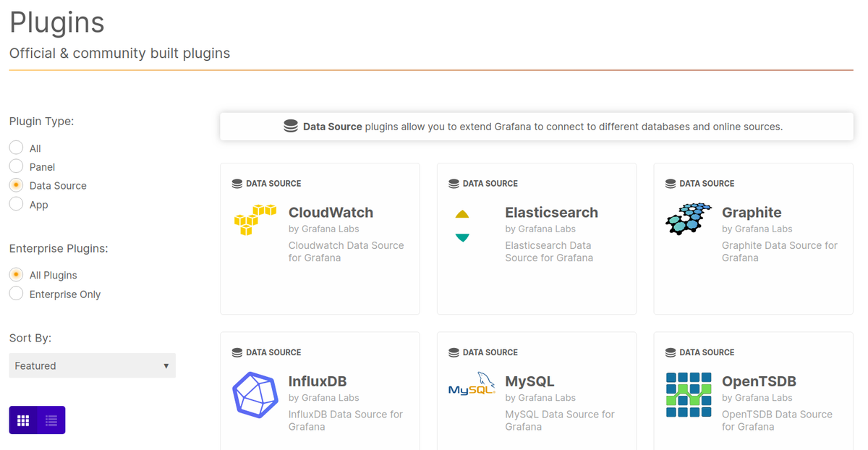Select the All plugin type radio
Image resolution: width=868 pixels, height=450 pixels.
(x=16, y=148)
